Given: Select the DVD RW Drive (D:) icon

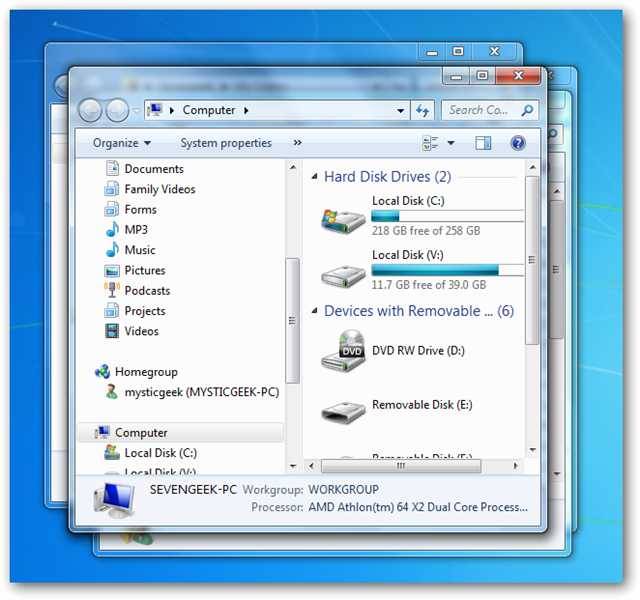Looking at the screenshot, I should coord(343,351).
